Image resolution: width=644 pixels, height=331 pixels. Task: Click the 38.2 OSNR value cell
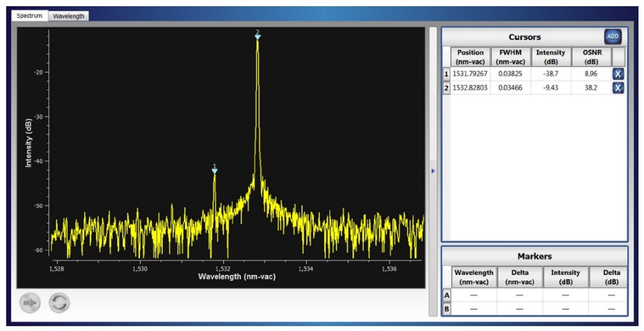click(591, 88)
